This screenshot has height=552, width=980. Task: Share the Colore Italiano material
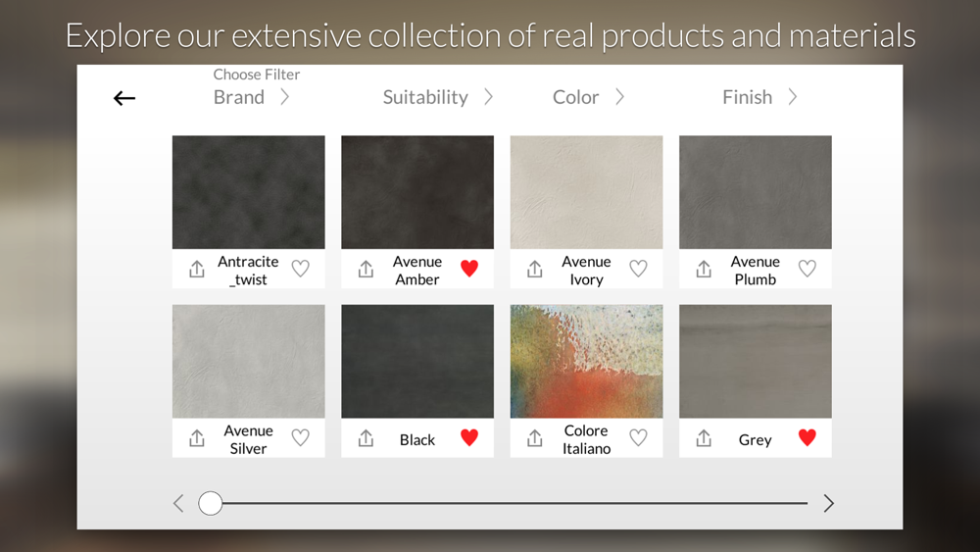(534, 438)
